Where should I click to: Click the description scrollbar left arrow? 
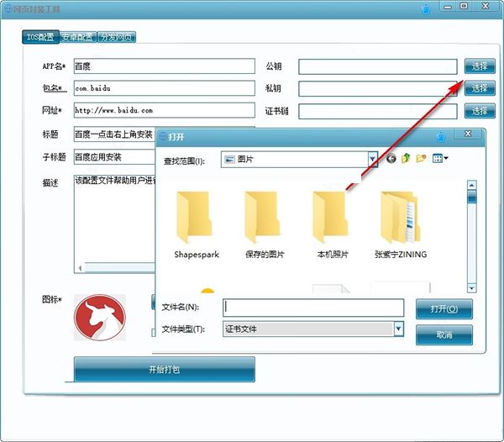click(x=81, y=268)
